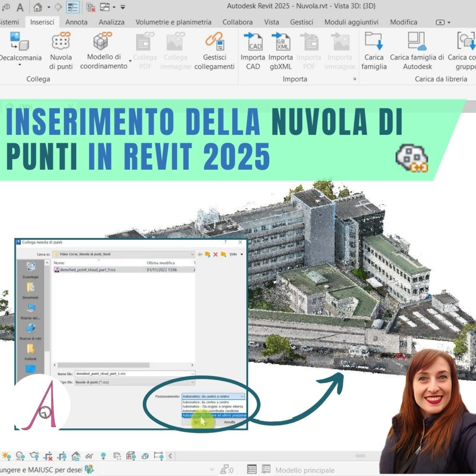The image size is (476, 476).
Task: Toggle reveal hidden elements lightbulb
Action: [103, 456]
